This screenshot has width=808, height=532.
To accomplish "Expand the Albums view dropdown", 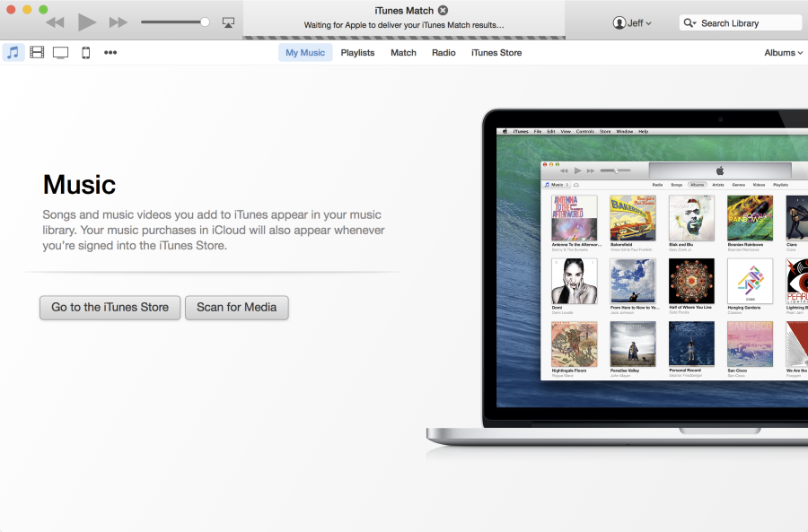I will pyautogui.click(x=783, y=53).
